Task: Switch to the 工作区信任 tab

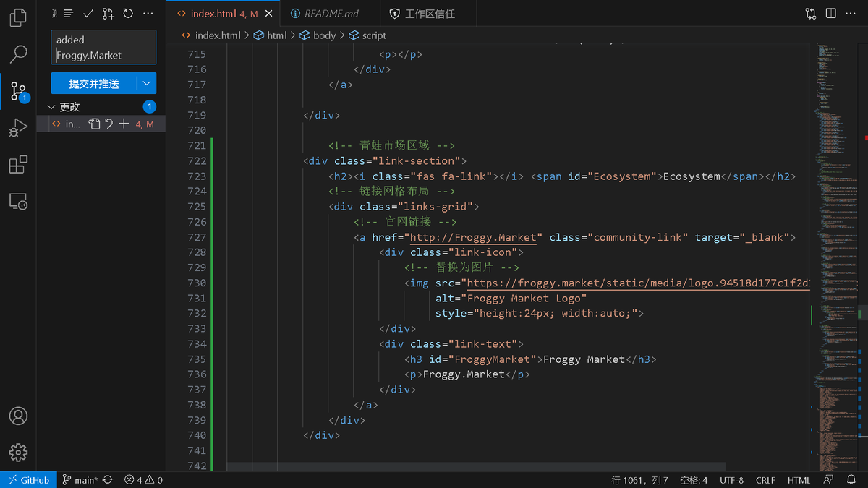Action: coord(430,14)
